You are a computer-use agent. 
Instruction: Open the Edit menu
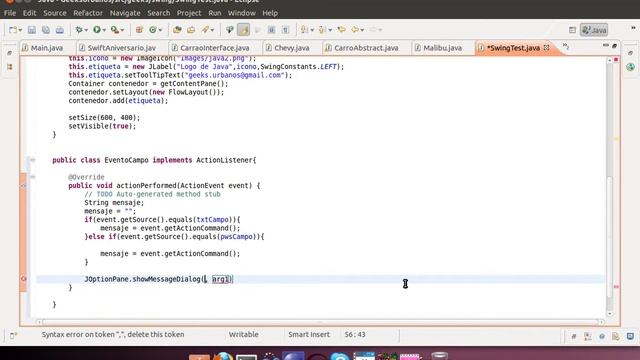(29, 13)
